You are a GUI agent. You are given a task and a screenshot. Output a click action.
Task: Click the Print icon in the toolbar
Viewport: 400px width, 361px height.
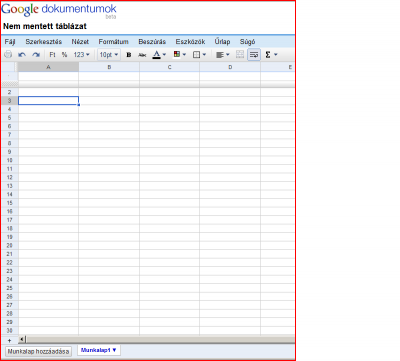[8, 55]
